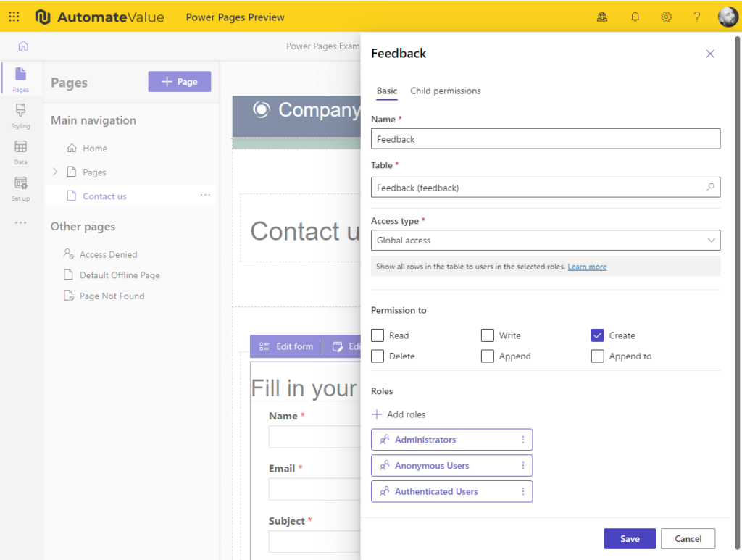Viewport: 742px width, 560px height.
Task: Click inside the Name input field
Action: [543, 138]
